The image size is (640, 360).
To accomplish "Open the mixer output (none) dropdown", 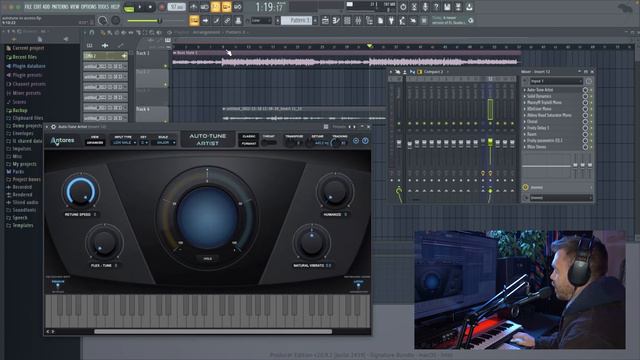I will pos(560,198).
